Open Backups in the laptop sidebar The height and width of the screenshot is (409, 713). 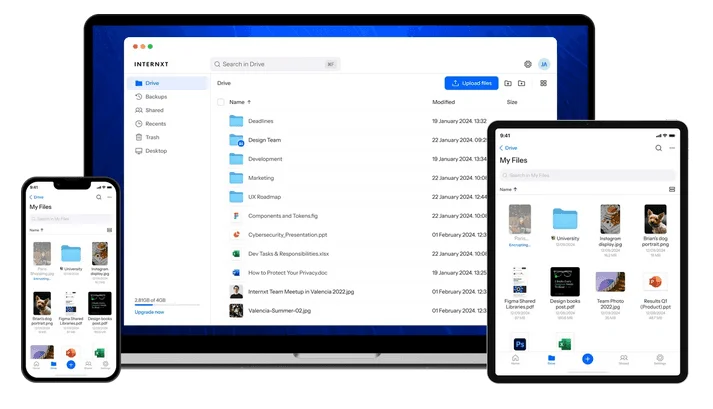pyautogui.click(x=151, y=97)
